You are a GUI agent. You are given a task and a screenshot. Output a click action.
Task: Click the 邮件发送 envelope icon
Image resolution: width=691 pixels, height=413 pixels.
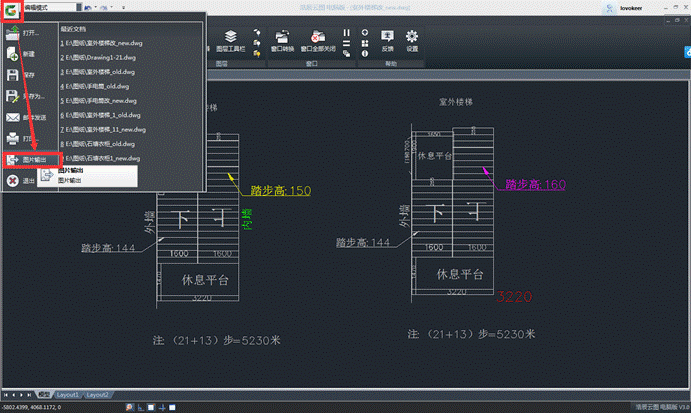tap(14, 117)
